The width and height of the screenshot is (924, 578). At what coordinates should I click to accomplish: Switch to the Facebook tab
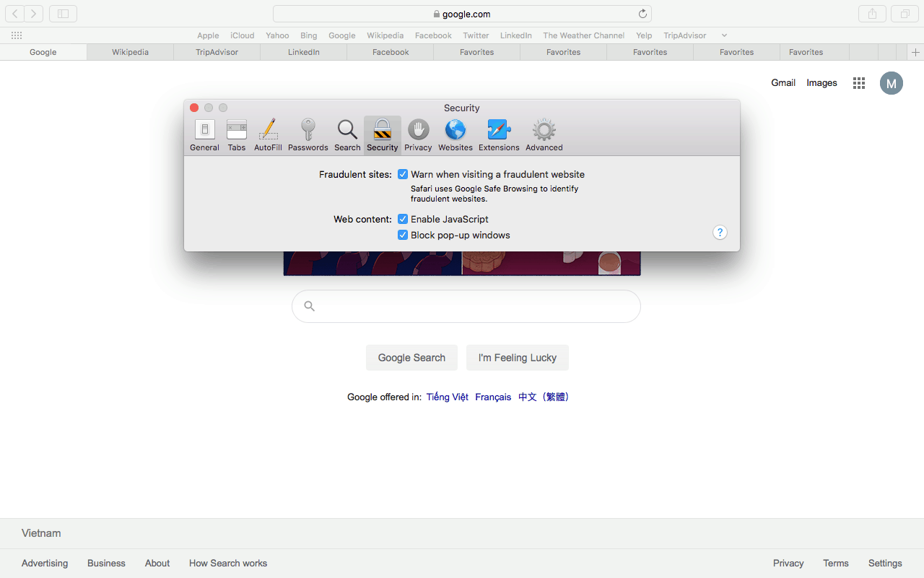(x=391, y=52)
